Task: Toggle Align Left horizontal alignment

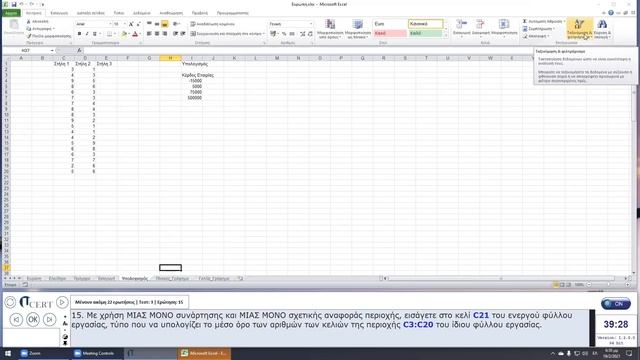Action: (x=149, y=33)
